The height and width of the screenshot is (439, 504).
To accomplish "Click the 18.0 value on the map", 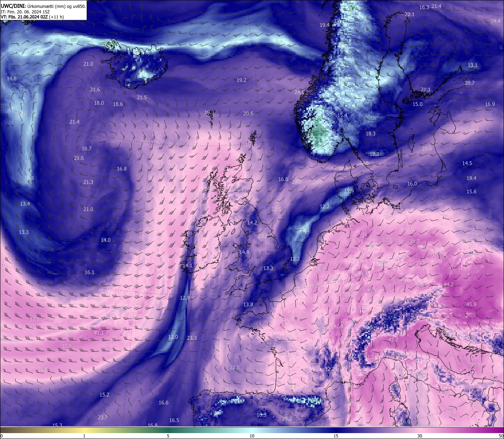I will click(x=99, y=103).
